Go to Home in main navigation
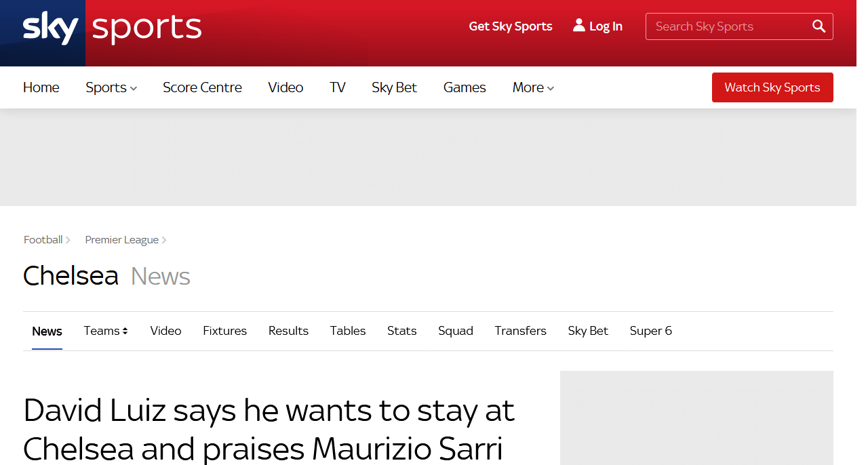This screenshot has height=465, width=868. coord(41,87)
